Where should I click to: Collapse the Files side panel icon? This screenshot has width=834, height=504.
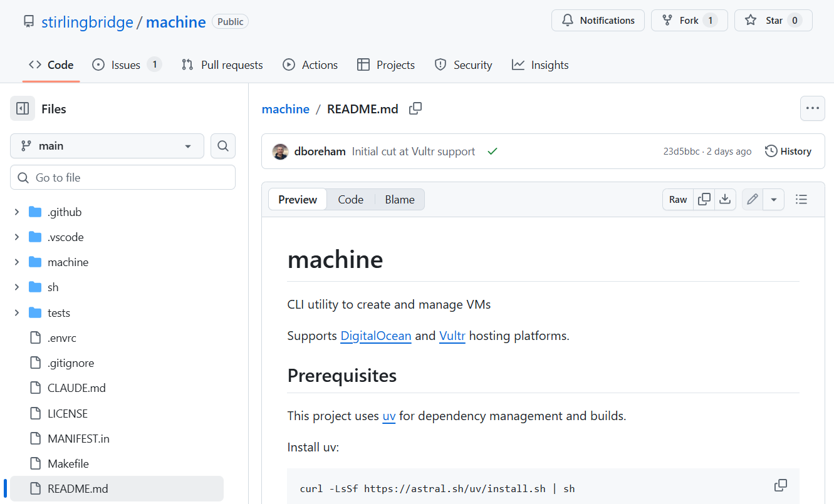pyautogui.click(x=23, y=109)
